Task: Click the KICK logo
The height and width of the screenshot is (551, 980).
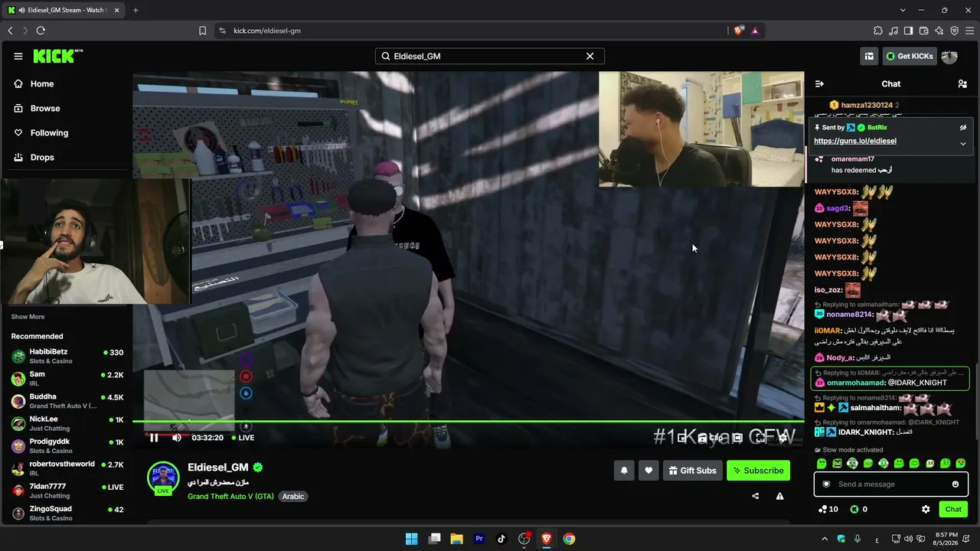Action: [x=57, y=56]
